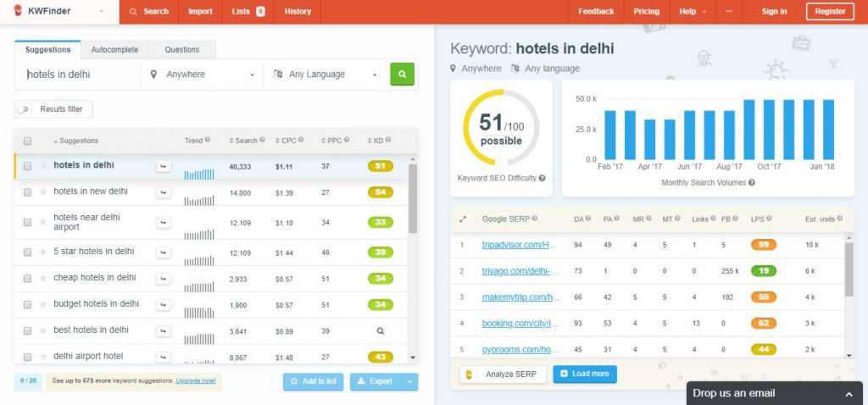This screenshot has width=868, height=405.
Task: Click expand arrows icon in Google SERP header
Action: 463,219
